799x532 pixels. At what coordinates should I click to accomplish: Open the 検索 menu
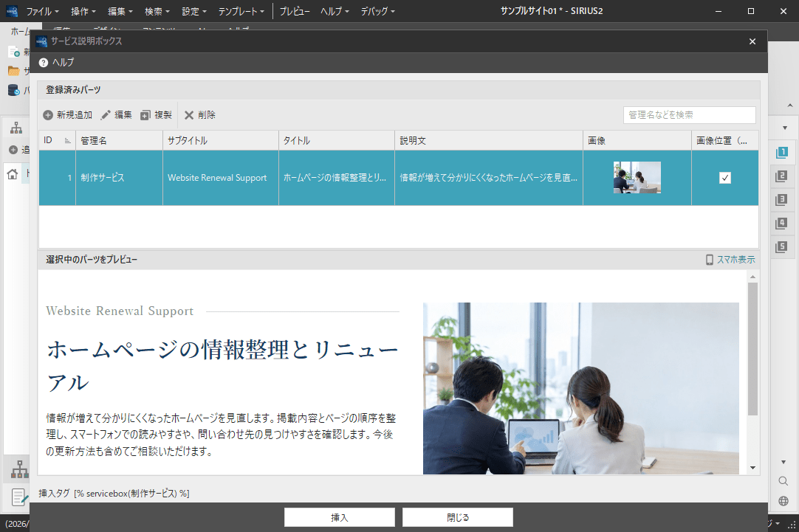157,11
